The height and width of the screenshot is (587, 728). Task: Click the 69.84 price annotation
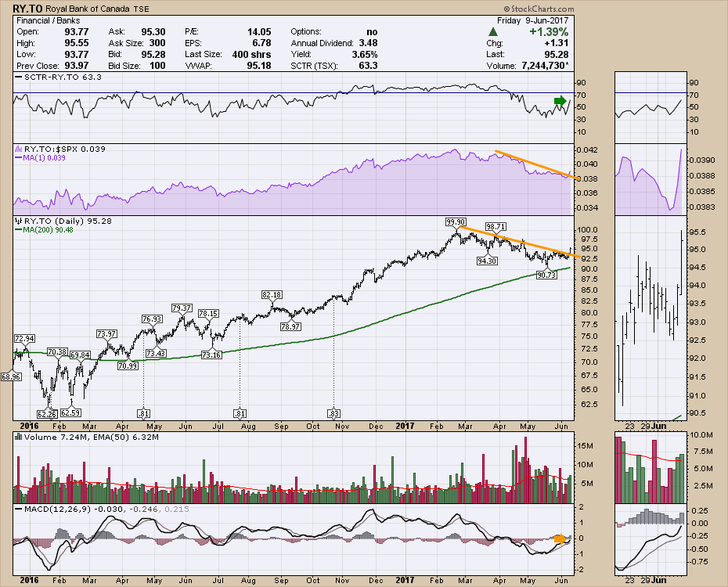(80, 355)
